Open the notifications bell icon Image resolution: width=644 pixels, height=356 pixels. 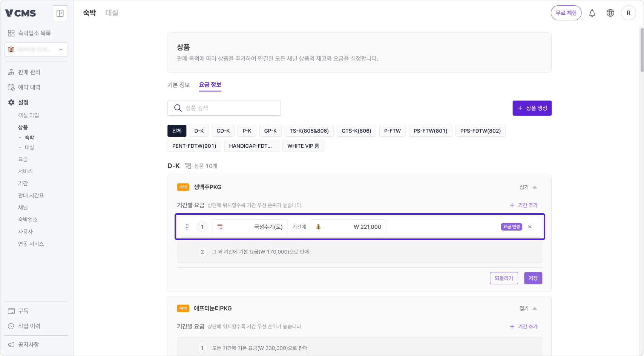592,12
